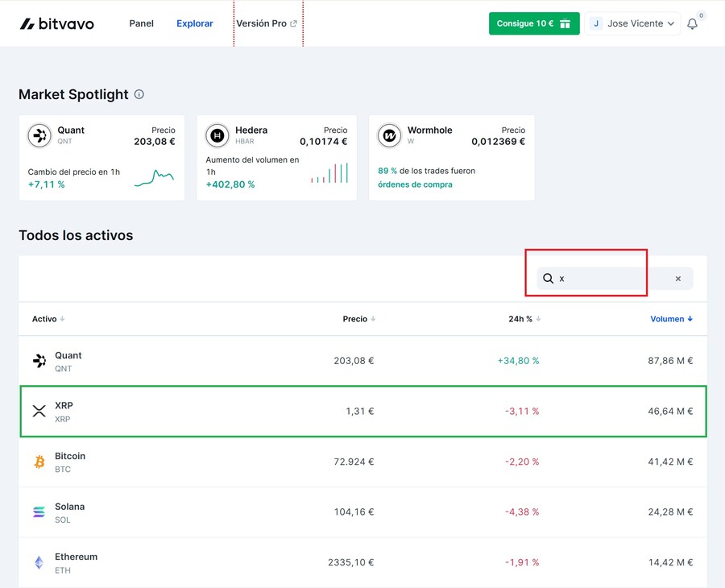725x588 pixels.
Task: Click the search magnifier icon
Action: pyautogui.click(x=548, y=278)
